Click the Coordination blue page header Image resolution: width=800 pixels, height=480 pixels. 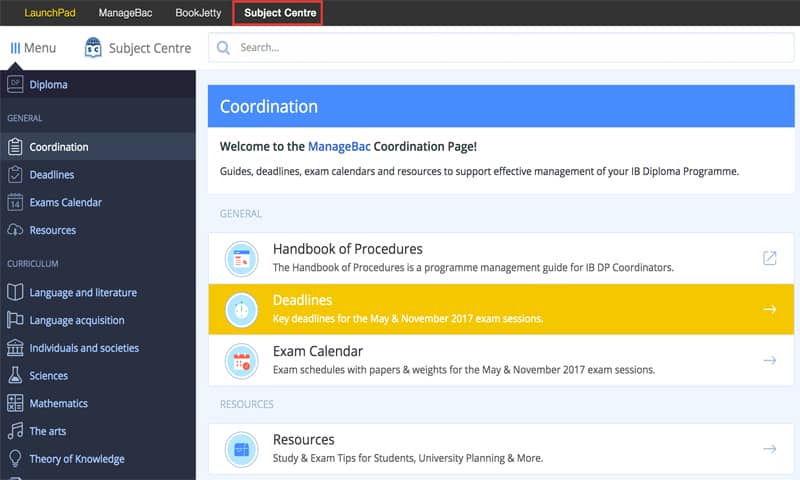501,106
